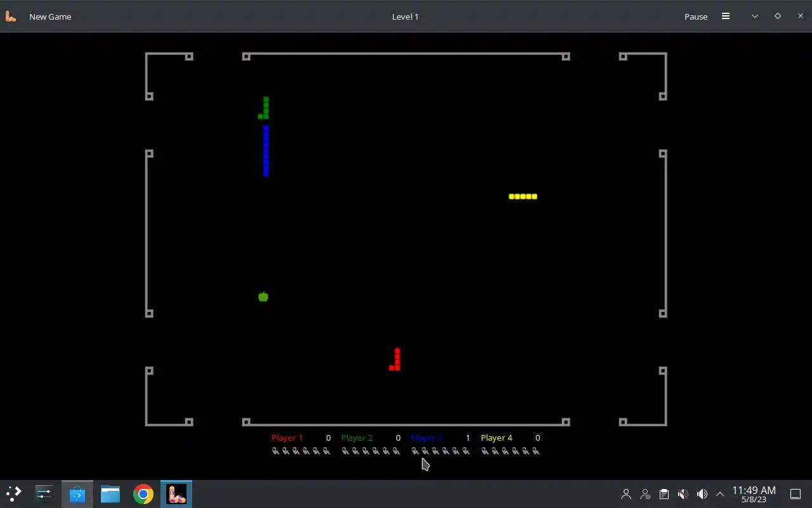Click the blue worm on the board
This screenshot has width=812, height=508.
coord(266,150)
